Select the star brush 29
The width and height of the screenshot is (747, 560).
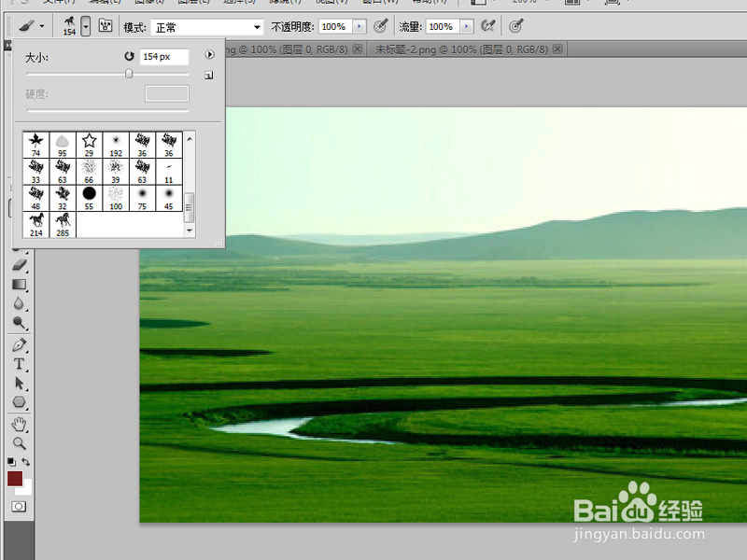pyautogui.click(x=89, y=145)
